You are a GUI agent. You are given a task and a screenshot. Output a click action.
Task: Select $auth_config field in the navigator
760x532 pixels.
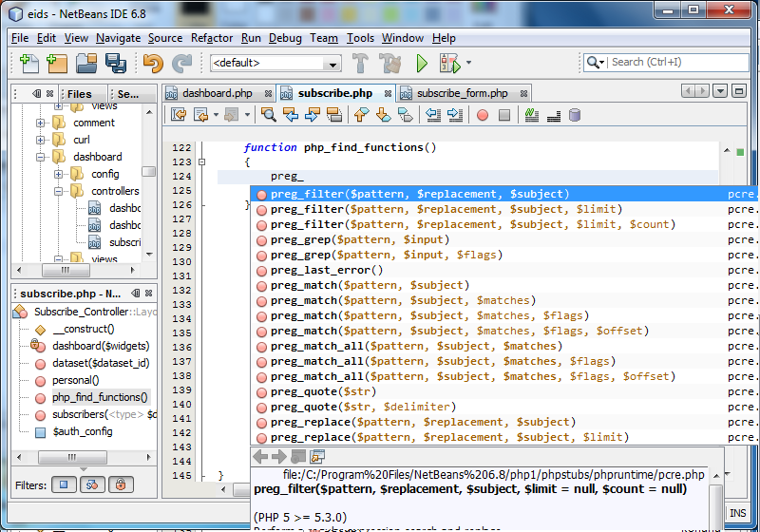point(83,431)
